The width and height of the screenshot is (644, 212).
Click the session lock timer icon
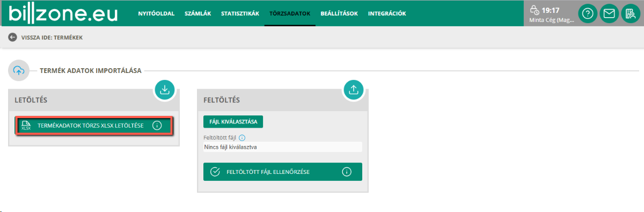(534, 10)
